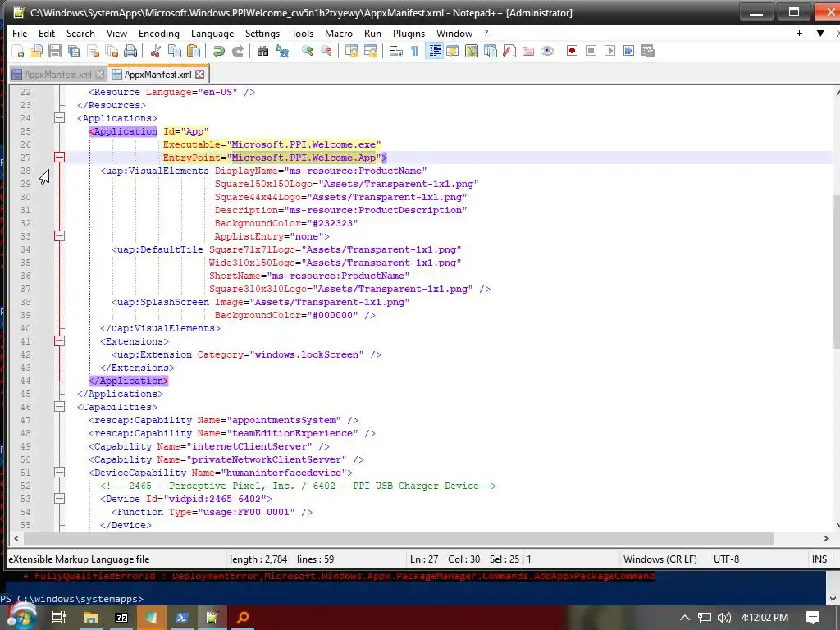The image size is (840, 630).
Task: Start macro recording with red dot icon
Action: pos(572,51)
